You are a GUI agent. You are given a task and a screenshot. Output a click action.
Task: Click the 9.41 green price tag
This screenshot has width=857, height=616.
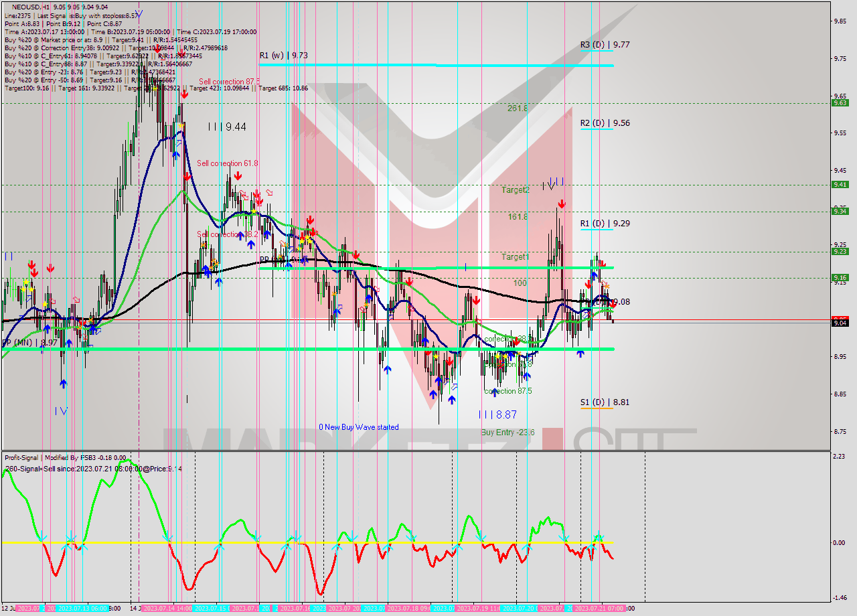click(840, 185)
